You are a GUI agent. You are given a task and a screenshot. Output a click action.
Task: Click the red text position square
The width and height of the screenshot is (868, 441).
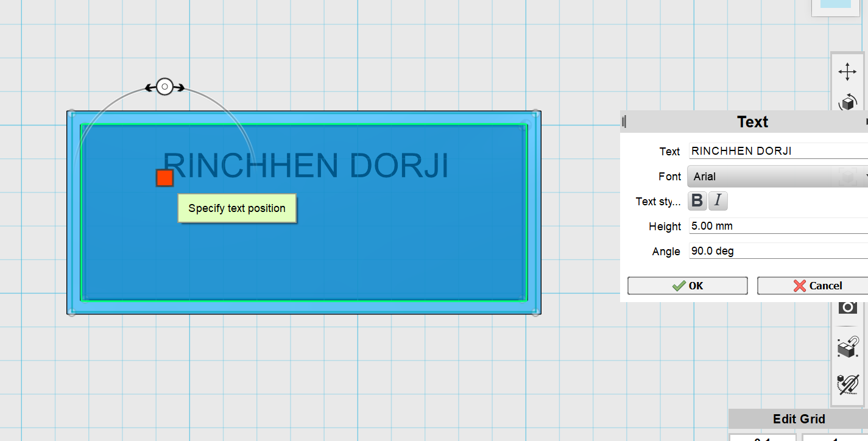[164, 178]
